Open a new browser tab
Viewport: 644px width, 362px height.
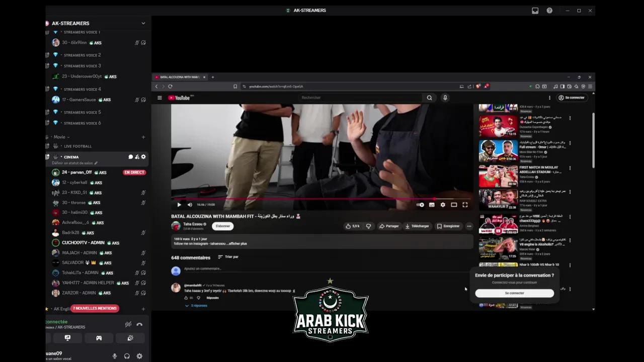(213, 77)
